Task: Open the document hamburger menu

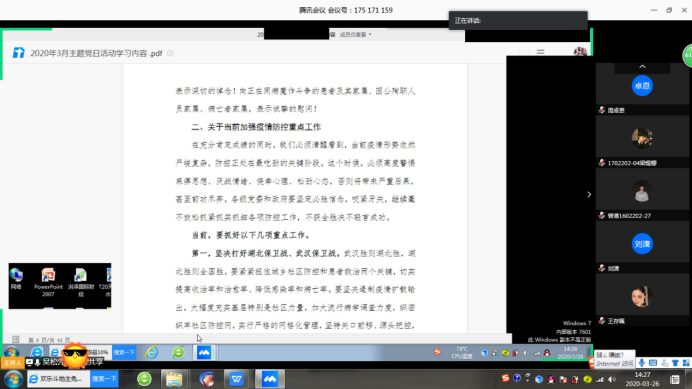Action: [541, 52]
